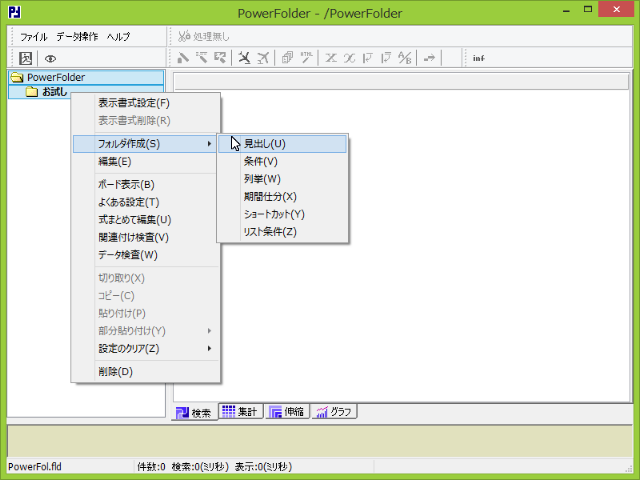Image resolution: width=640 pixels, height=480 pixels.
Task: Click the 件数:0 status bar entry
Action: pos(151,467)
